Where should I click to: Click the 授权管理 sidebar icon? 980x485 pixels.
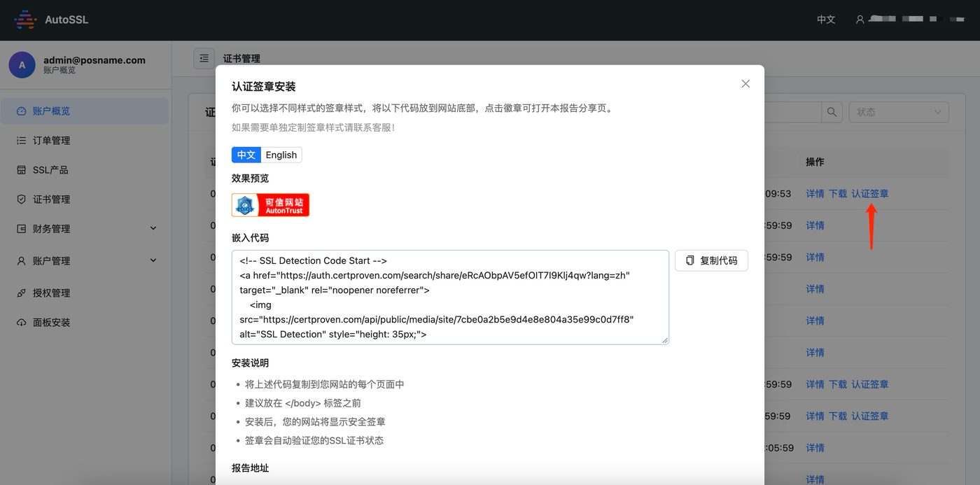pos(21,293)
